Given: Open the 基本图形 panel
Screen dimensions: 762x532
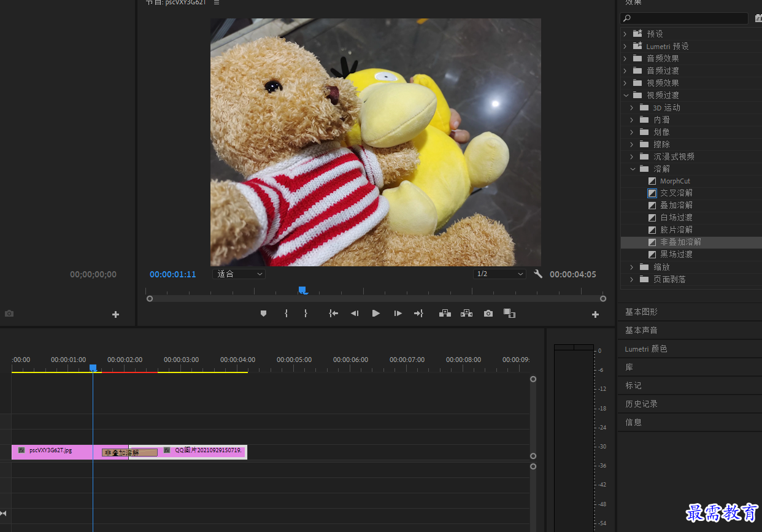Looking at the screenshot, I should coord(641,312).
